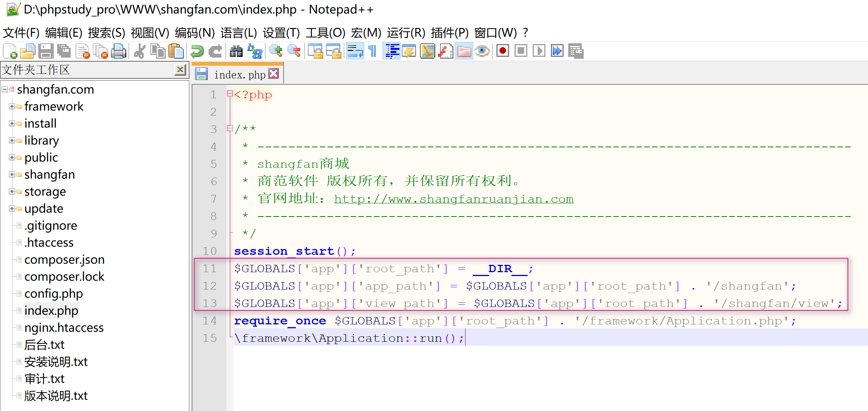
Task: Collapse the shangfan.com root node
Action: coord(5,89)
